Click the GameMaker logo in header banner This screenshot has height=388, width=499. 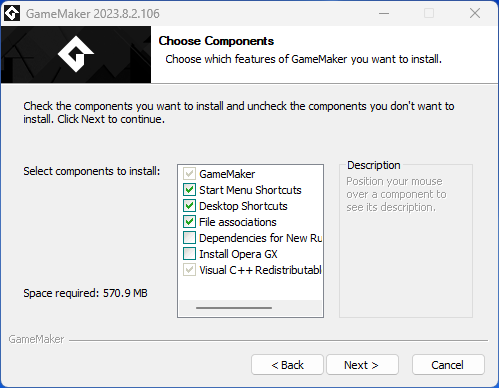(x=76, y=54)
